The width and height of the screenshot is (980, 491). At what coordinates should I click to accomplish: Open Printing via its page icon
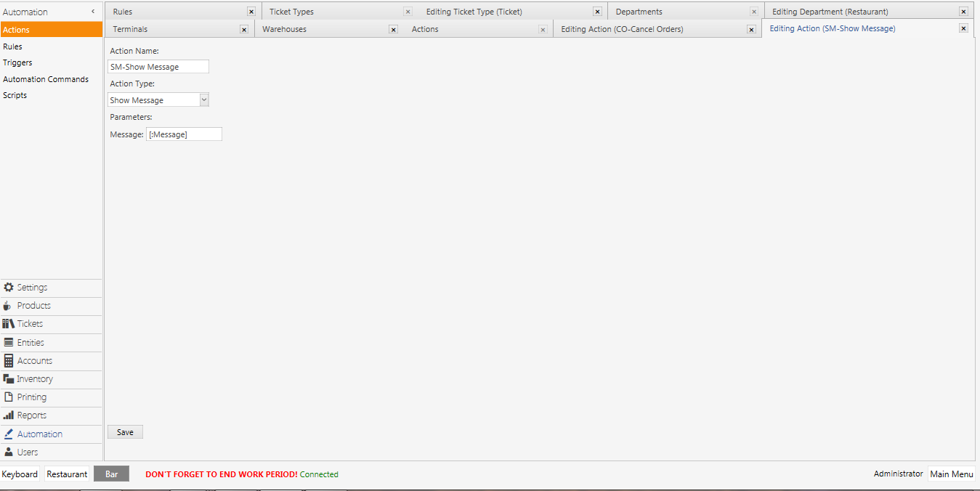tap(9, 397)
